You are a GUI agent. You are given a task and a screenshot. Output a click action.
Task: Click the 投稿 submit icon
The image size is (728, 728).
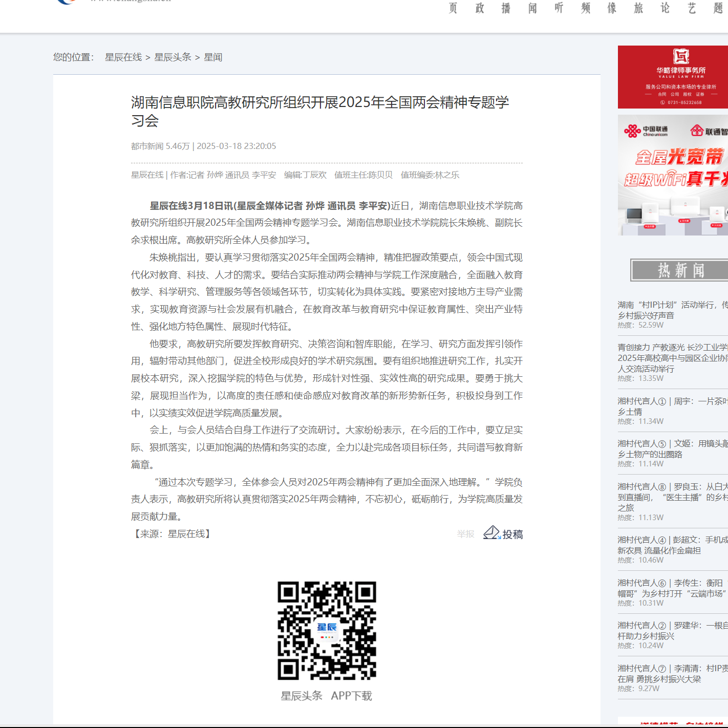tap(503, 533)
